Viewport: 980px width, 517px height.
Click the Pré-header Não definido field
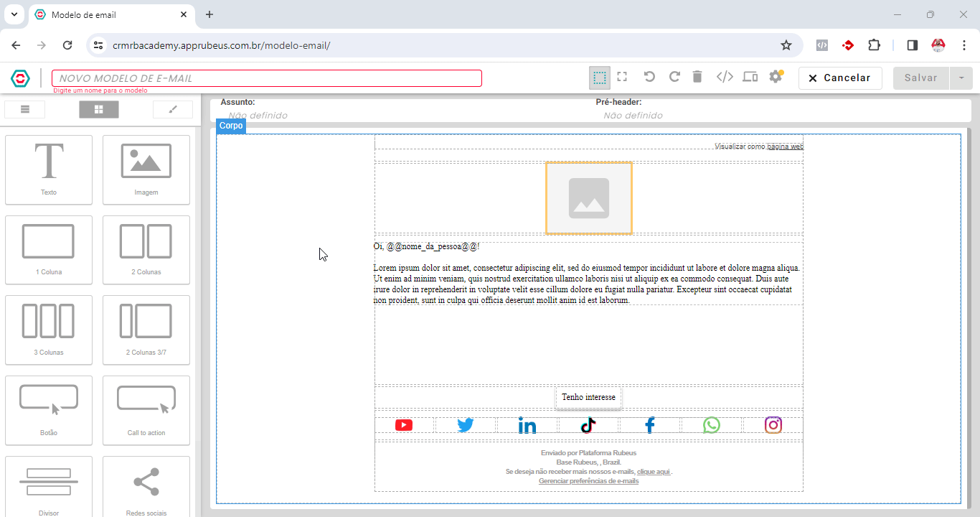(x=633, y=116)
